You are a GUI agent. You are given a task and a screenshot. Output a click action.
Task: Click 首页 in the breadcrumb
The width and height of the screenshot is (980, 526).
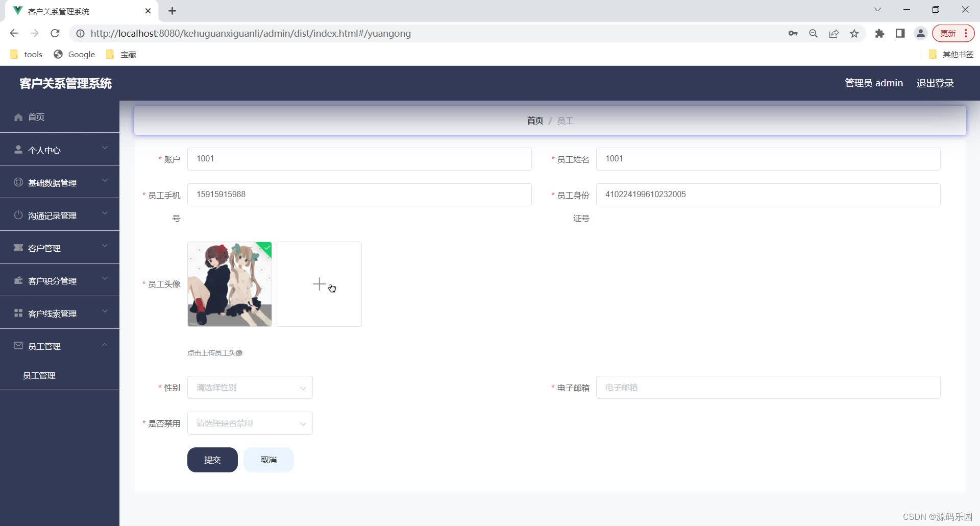pos(534,121)
